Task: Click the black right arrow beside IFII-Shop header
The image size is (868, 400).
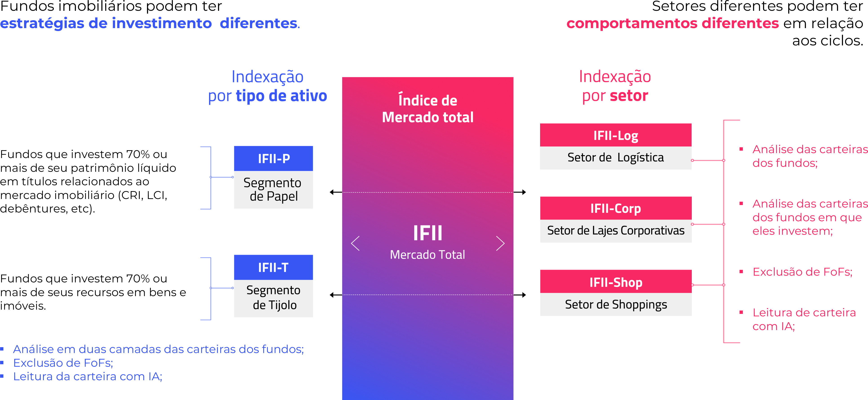Action: (522, 295)
